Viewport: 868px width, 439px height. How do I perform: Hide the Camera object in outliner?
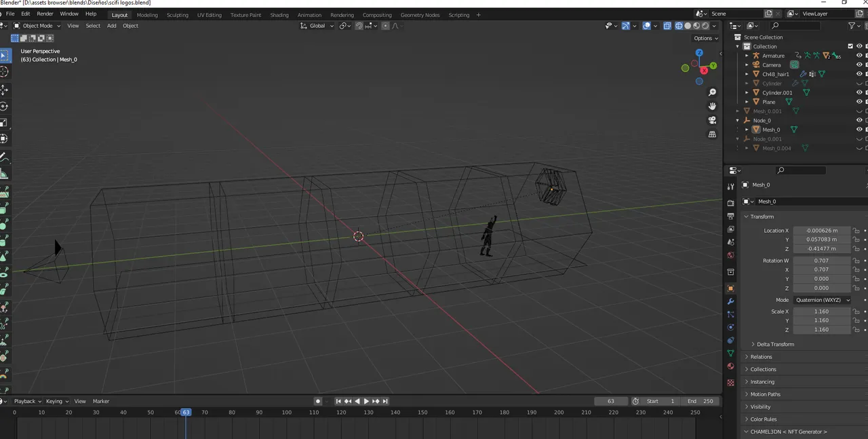859,65
